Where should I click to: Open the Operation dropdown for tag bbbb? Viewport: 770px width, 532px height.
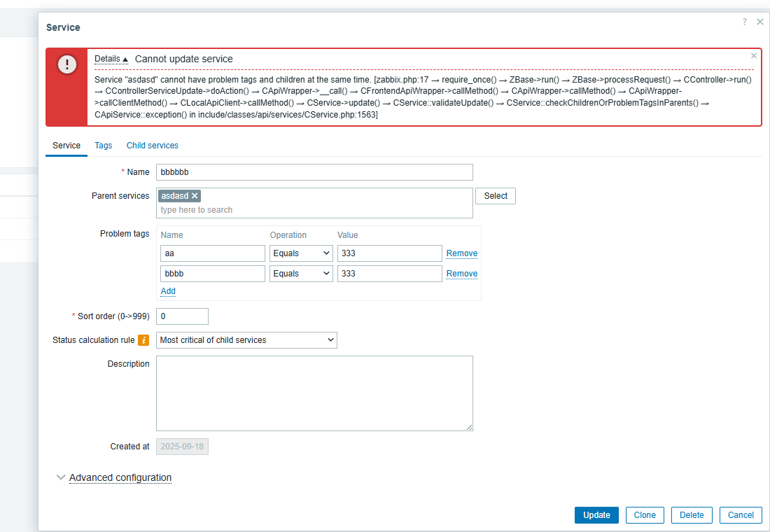[301, 274]
